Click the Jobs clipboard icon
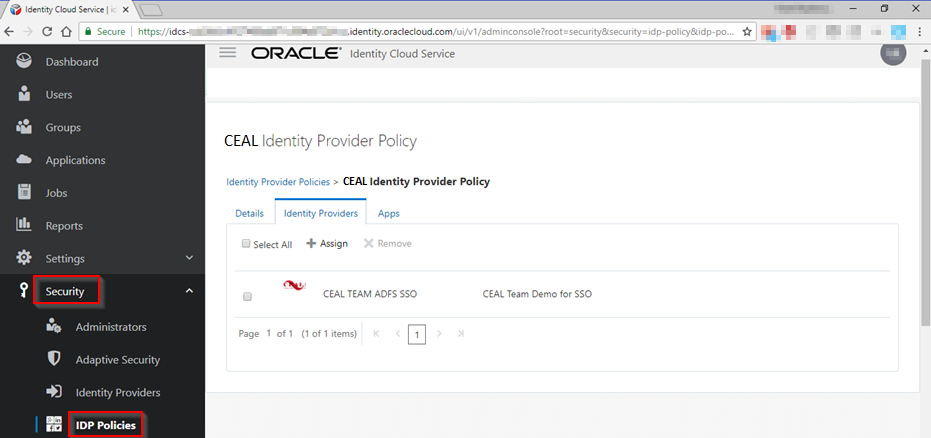 pyautogui.click(x=24, y=192)
